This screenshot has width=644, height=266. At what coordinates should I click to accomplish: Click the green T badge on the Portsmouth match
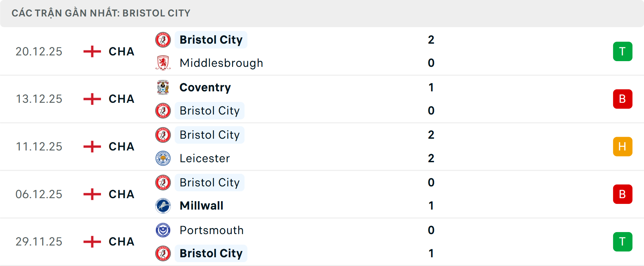coord(623,241)
